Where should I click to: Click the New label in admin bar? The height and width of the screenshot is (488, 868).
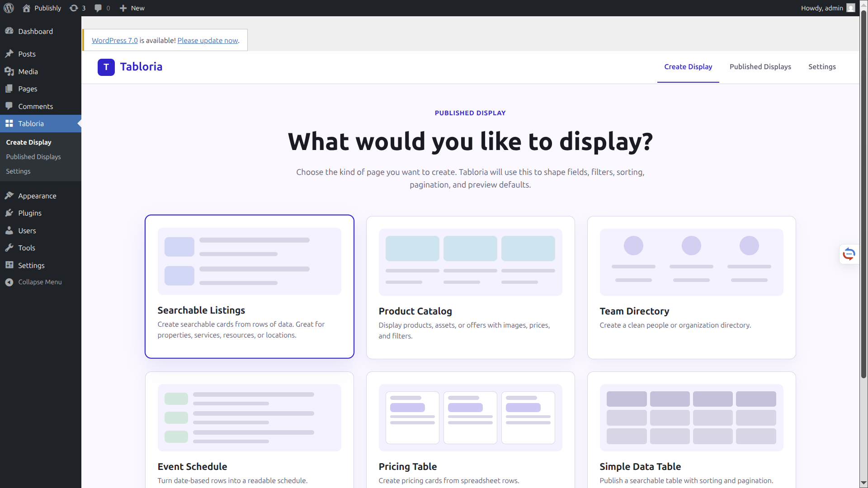point(138,8)
